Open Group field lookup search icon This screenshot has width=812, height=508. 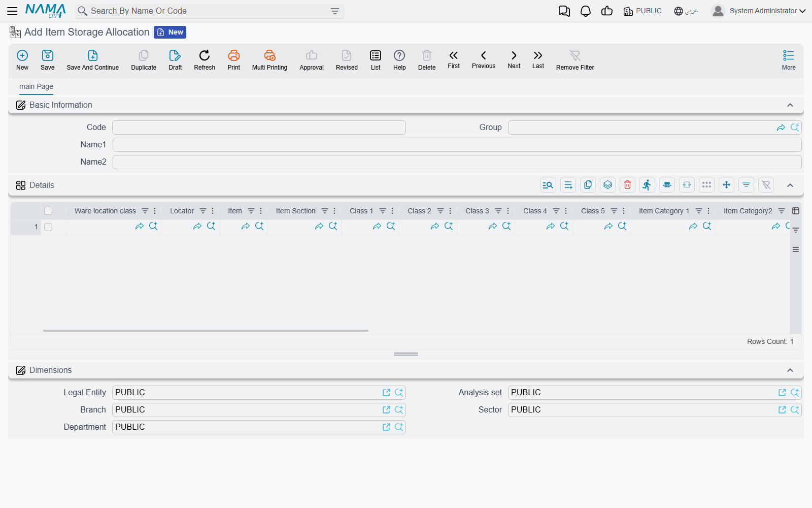(x=795, y=128)
